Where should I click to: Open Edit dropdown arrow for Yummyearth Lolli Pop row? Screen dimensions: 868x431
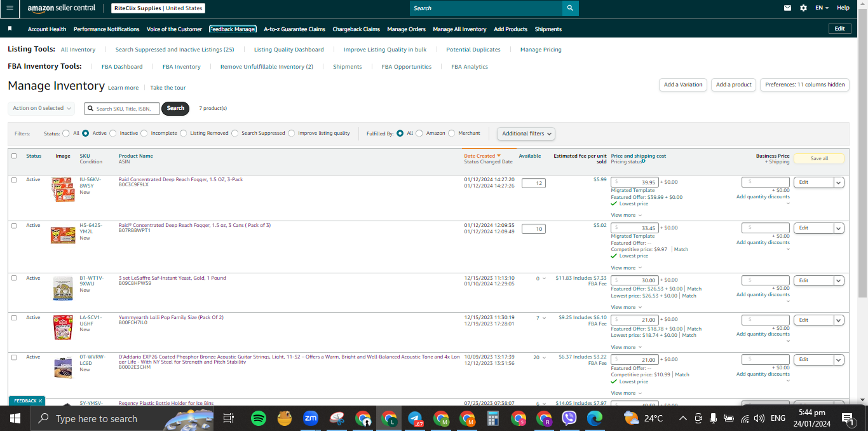pyautogui.click(x=839, y=320)
